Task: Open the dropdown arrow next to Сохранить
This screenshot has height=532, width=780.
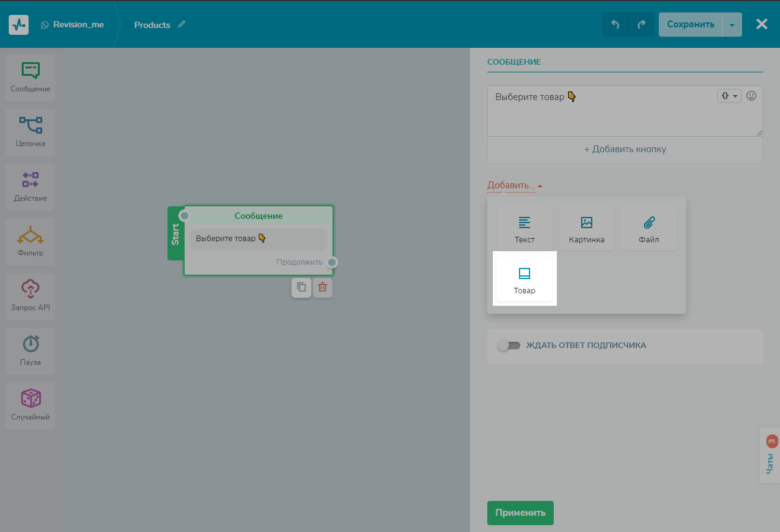Action: (732, 25)
